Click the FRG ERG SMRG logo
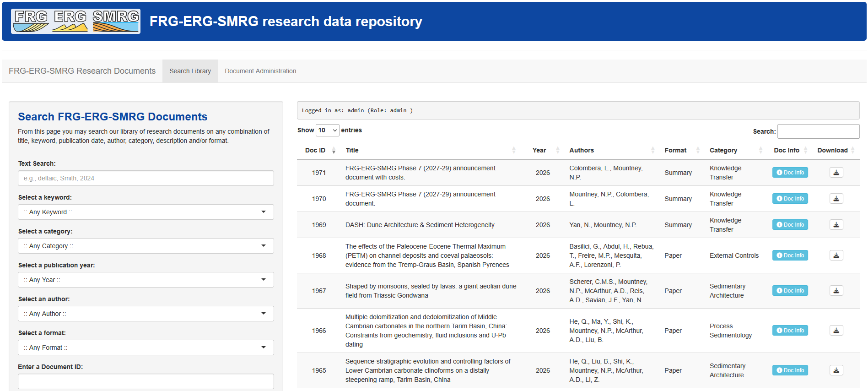 [x=75, y=21]
